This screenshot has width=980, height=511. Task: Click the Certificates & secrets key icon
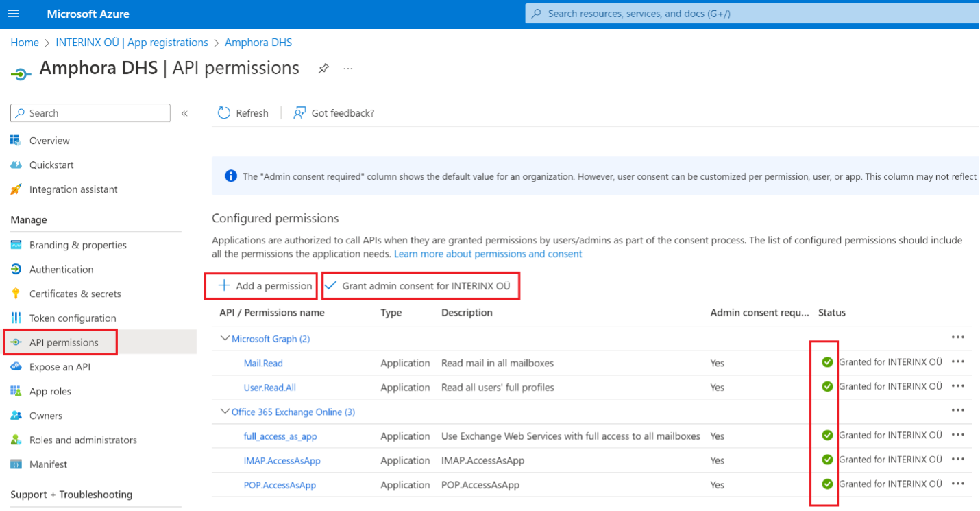coord(16,294)
